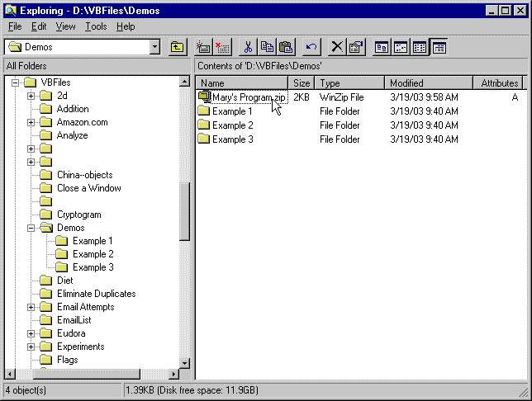Open the File menu
The image size is (532, 401).
15,26
